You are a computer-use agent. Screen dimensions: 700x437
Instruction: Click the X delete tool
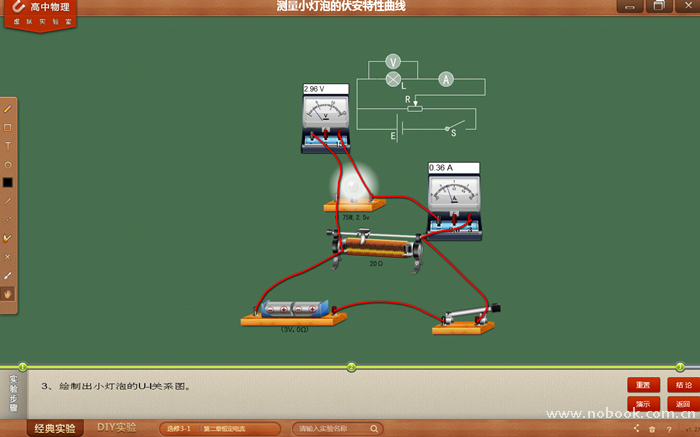point(8,257)
